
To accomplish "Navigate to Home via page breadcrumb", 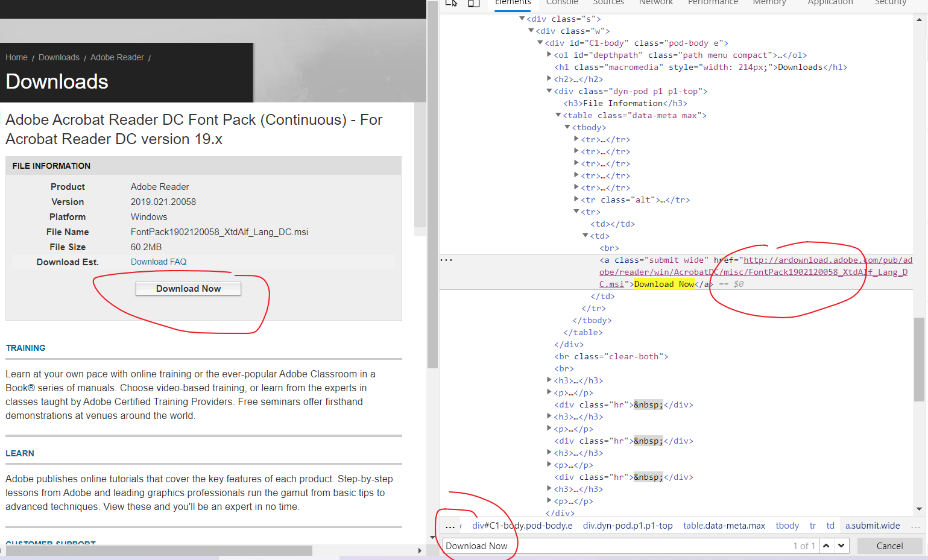I will (16, 57).
